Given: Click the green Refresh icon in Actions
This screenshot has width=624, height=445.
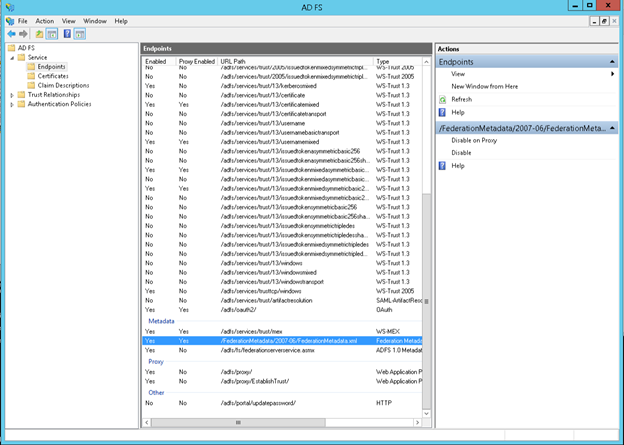Looking at the screenshot, I should (x=442, y=99).
